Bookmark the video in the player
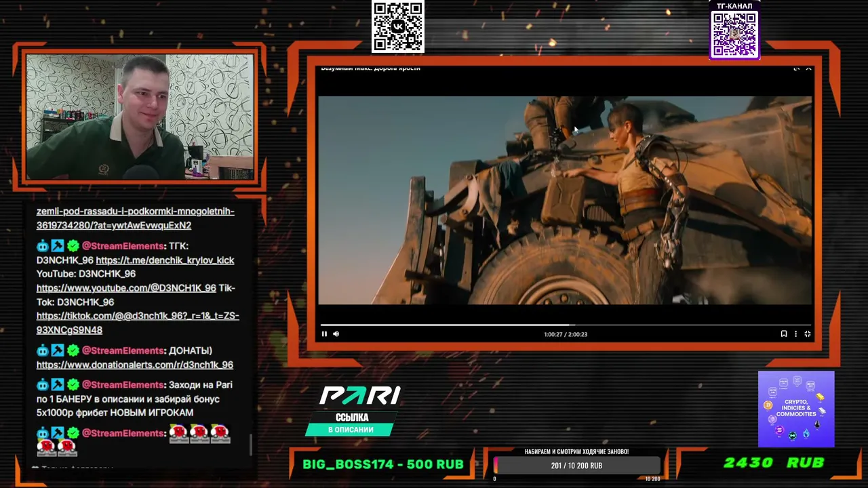868x488 pixels. (x=784, y=333)
